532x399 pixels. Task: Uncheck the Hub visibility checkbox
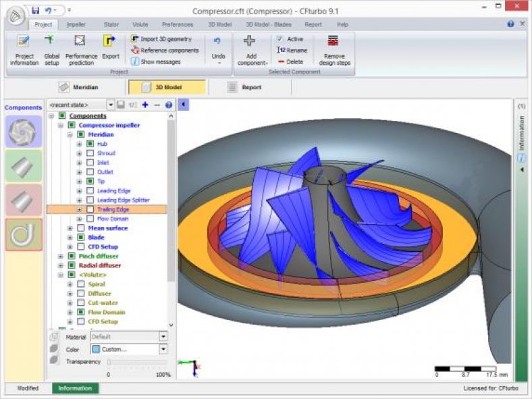click(x=90, y=144)
